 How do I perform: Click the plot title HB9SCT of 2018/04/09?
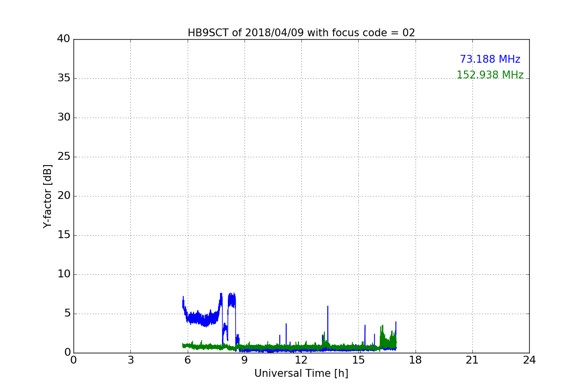301,33
